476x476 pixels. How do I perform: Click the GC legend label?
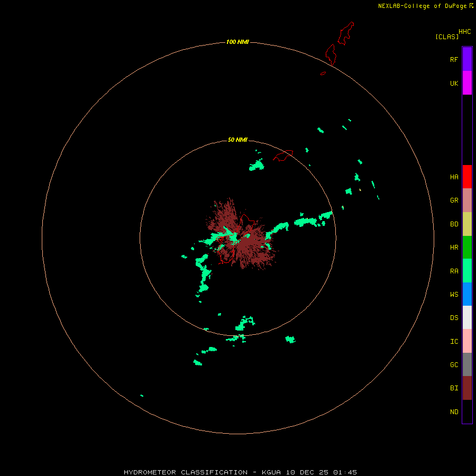pyautogui.click(x=454, y=365)
